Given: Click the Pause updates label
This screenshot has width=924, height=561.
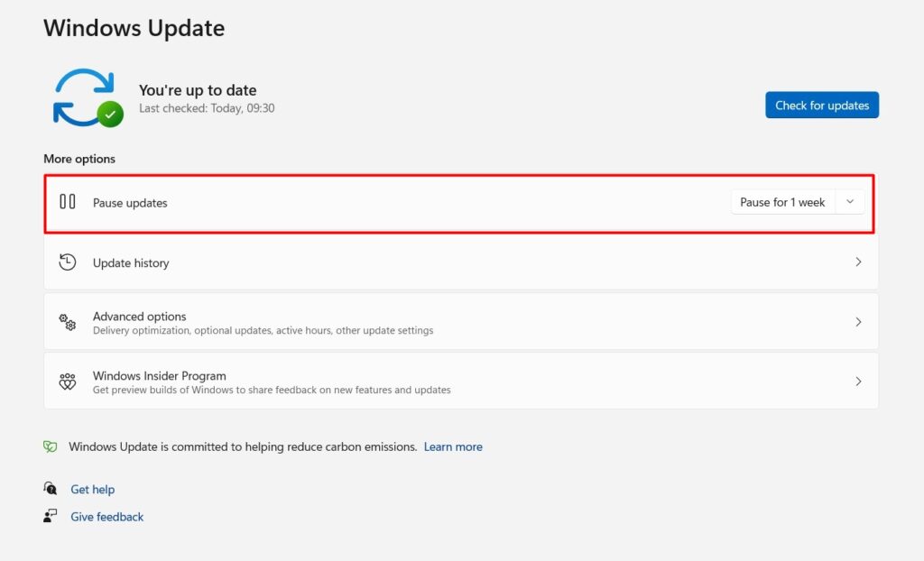Looking at the screenshot, I should point(130,203).
